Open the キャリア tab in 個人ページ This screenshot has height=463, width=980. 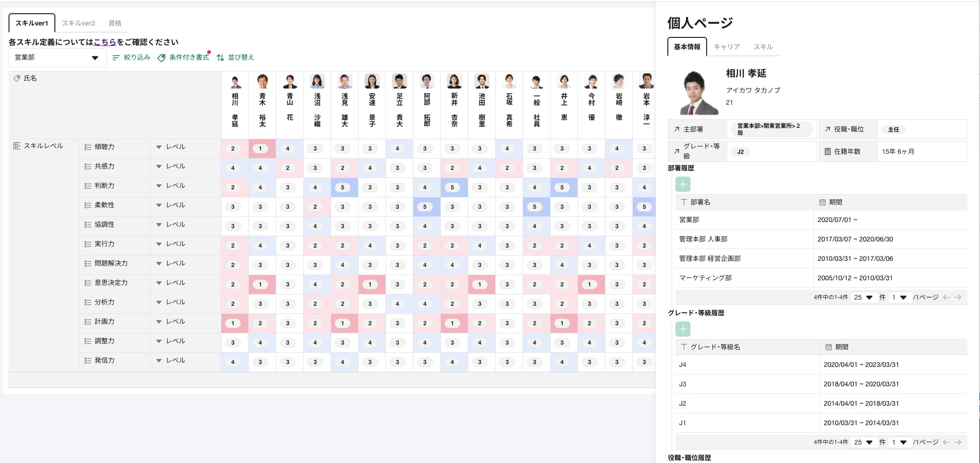(x=726, y=47)
